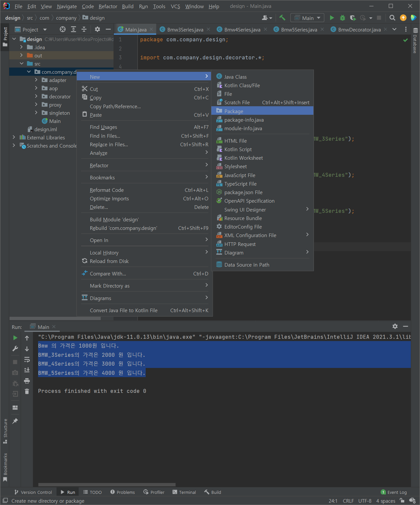Hide Project panel with minus icon

point(108,30)
